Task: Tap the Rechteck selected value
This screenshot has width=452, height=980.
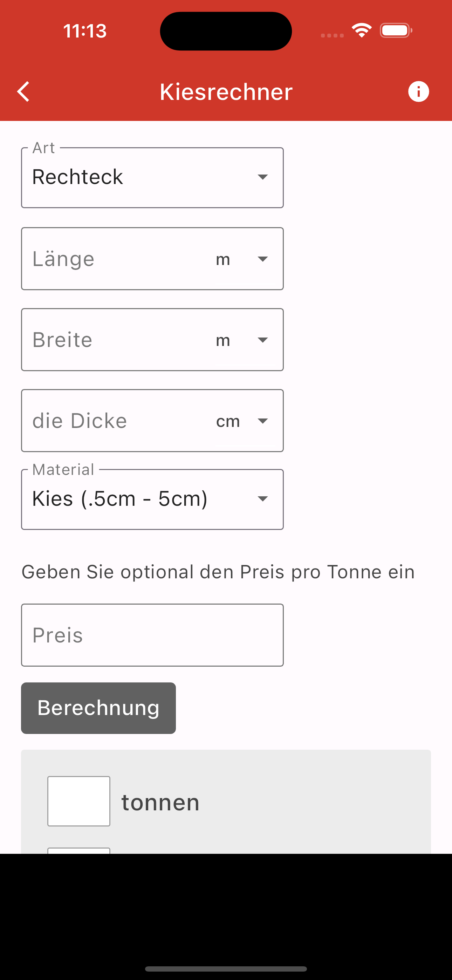Action: pyautogui.click(x=78, y=177)
